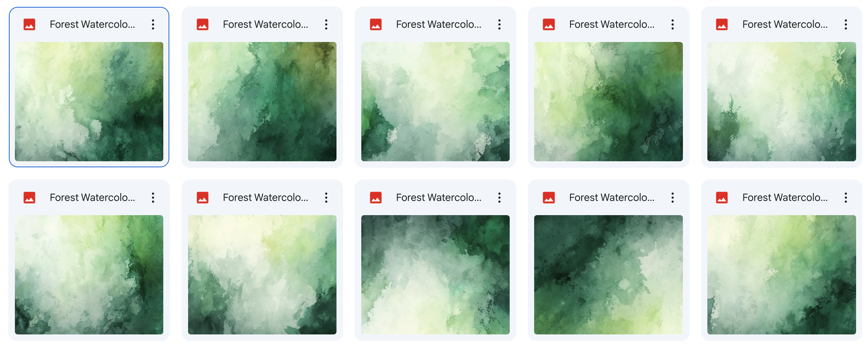The image size is (868, 347).
Task: Click file name of fourth top-row card
Action: click(612, 24)
